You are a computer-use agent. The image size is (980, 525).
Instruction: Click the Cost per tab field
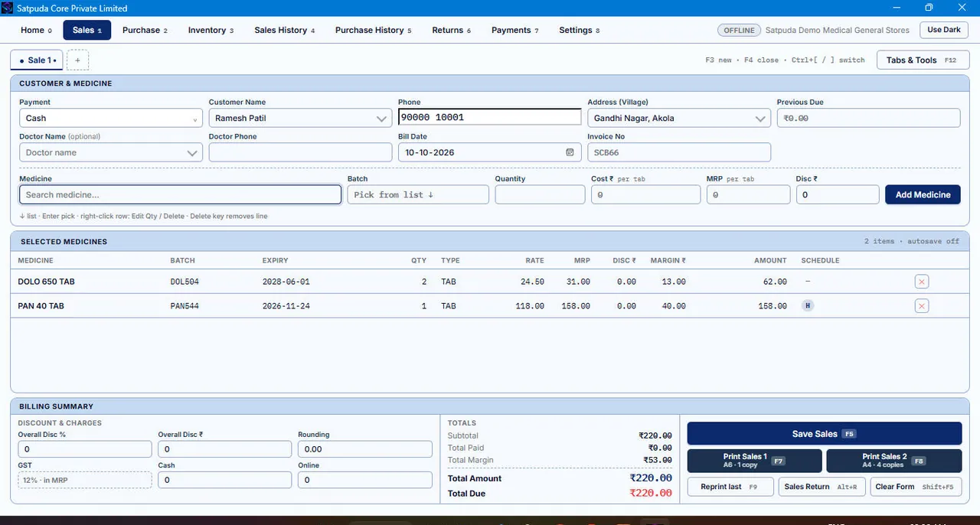pyautogui.click(x=645, y=194)
